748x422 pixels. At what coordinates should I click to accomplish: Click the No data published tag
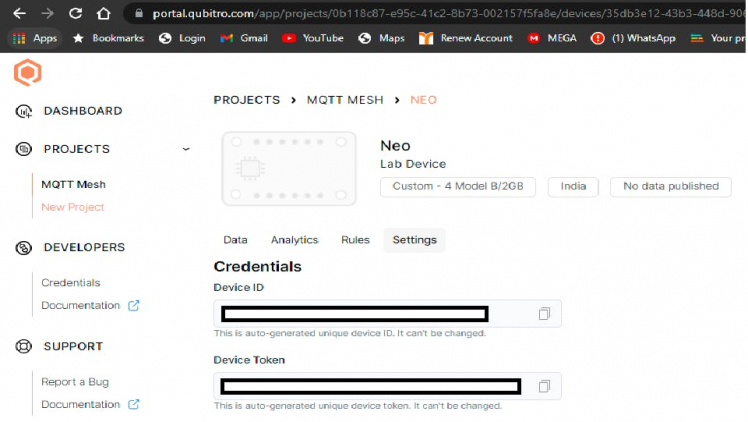(671, 186)
